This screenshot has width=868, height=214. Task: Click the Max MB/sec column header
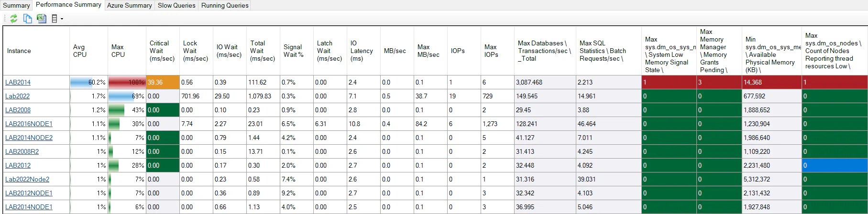tap(430, 51)
